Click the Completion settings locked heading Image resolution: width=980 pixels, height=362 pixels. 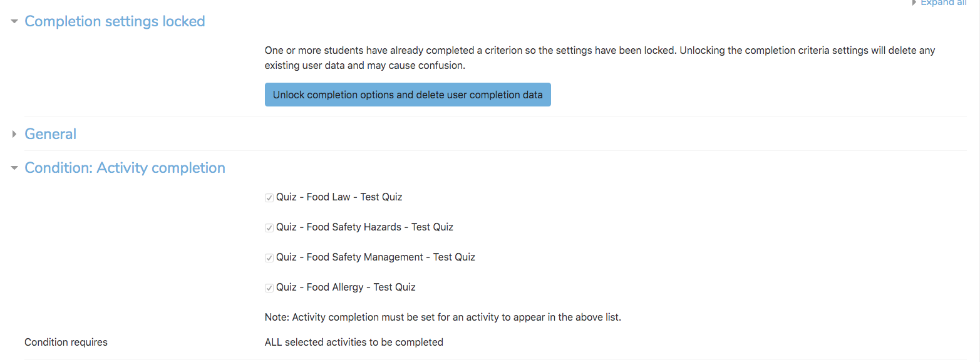(115, 21)
